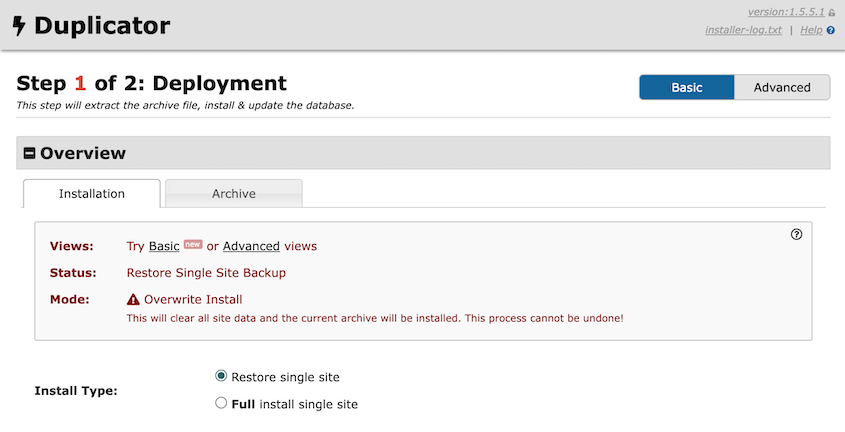Switch to the Archive tab
This screenshot has height=432, width=845.
[233, 193]
